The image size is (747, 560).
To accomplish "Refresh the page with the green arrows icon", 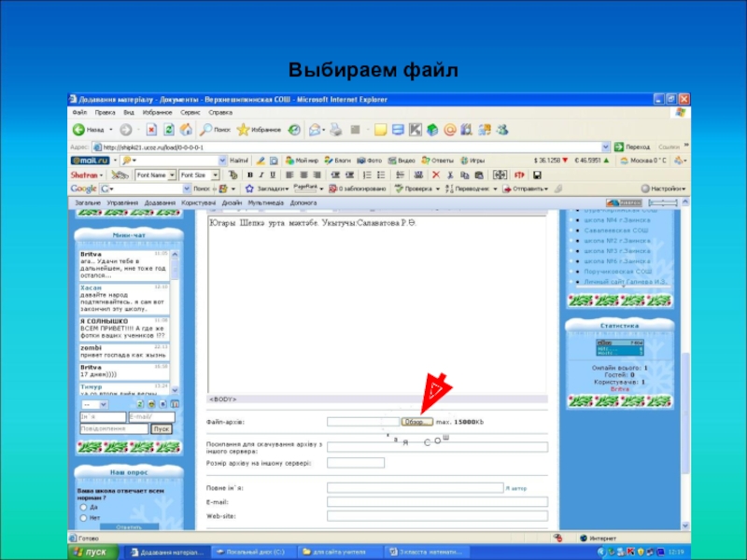I will point(169,130).
